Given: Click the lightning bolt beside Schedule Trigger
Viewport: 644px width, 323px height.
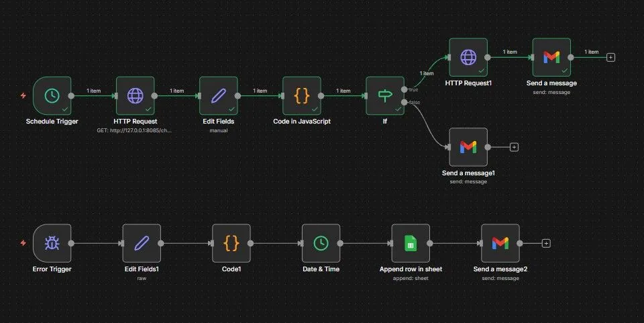Looking at the screenshot, I should (x=23, y=96).
